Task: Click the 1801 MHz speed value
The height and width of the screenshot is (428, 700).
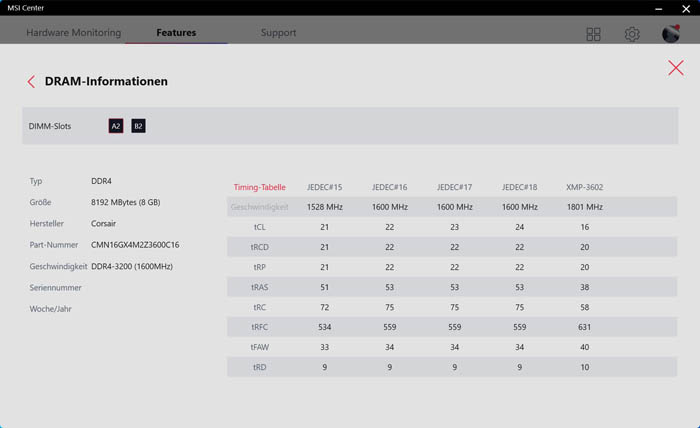Action: coord(584,207)
